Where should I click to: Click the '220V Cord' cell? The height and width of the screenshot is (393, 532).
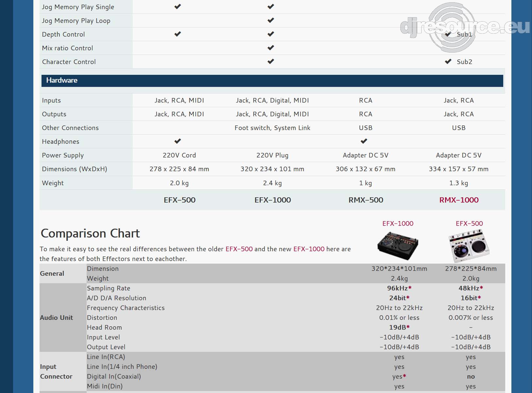(x=179, y=155)
